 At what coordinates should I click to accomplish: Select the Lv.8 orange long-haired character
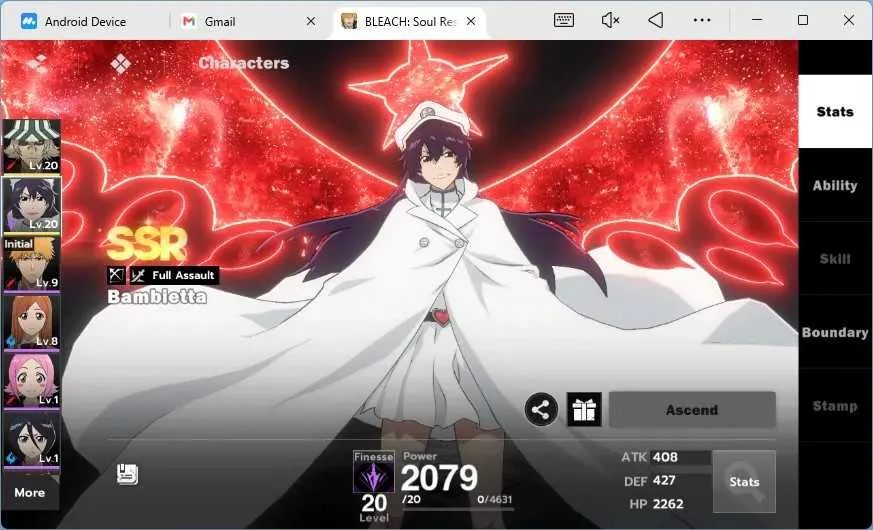tap(32, 322)
